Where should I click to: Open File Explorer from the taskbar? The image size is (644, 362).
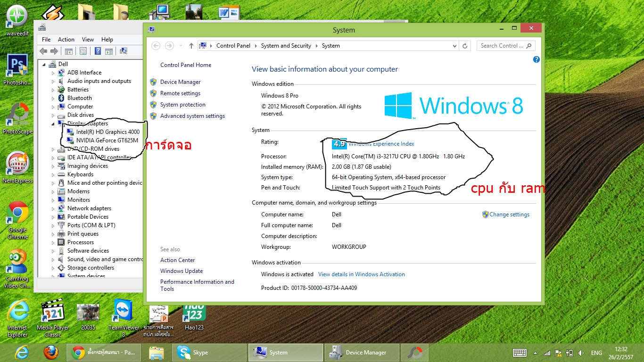tap(156, 353)
